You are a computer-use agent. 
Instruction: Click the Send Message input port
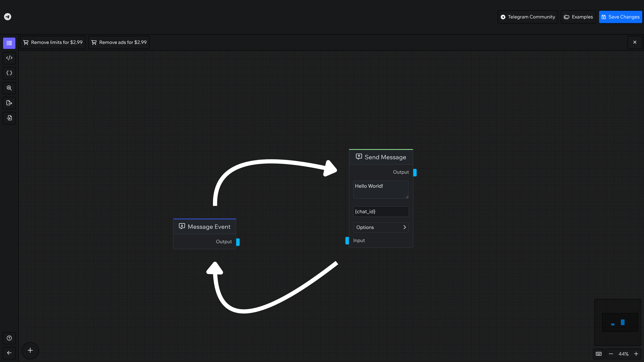(347, 241)
